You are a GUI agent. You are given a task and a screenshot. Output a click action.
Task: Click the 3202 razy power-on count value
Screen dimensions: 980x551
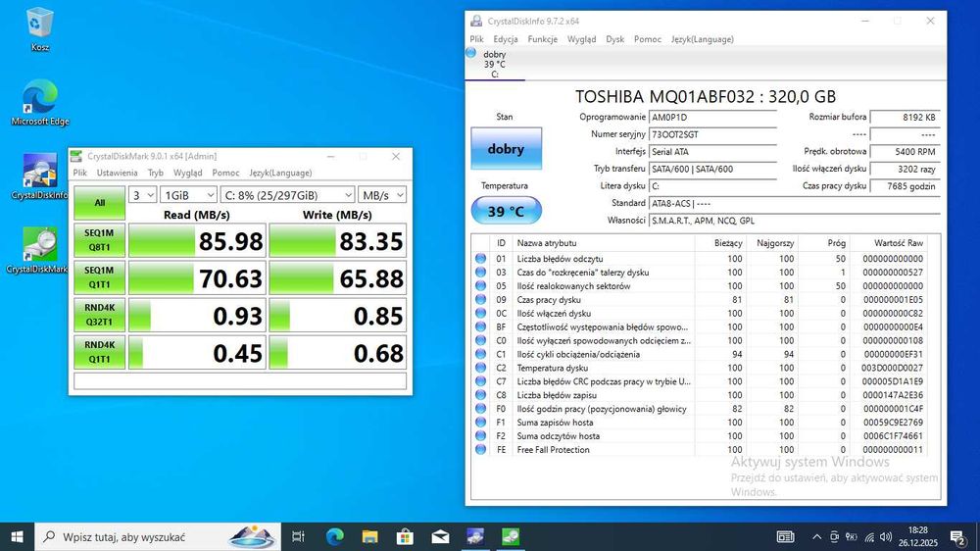905,169
